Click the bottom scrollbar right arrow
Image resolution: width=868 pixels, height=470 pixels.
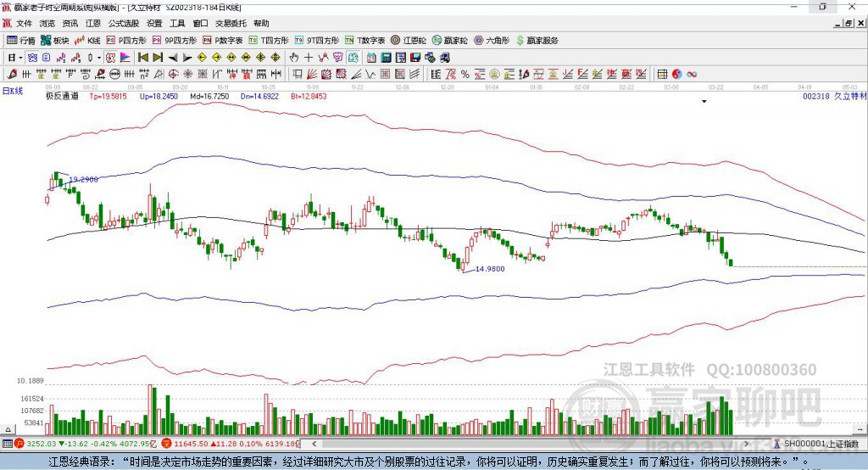coord(746,444)
